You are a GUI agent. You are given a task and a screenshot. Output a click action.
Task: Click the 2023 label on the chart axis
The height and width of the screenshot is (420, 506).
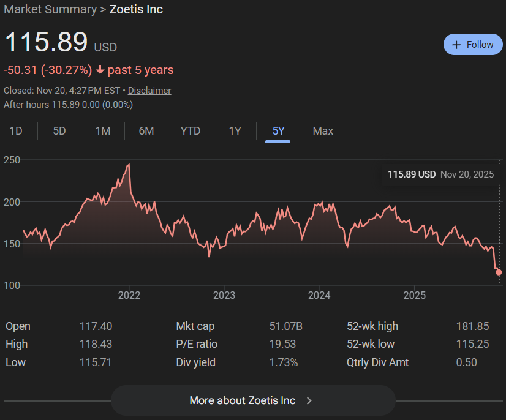click(x=224, y=296)
